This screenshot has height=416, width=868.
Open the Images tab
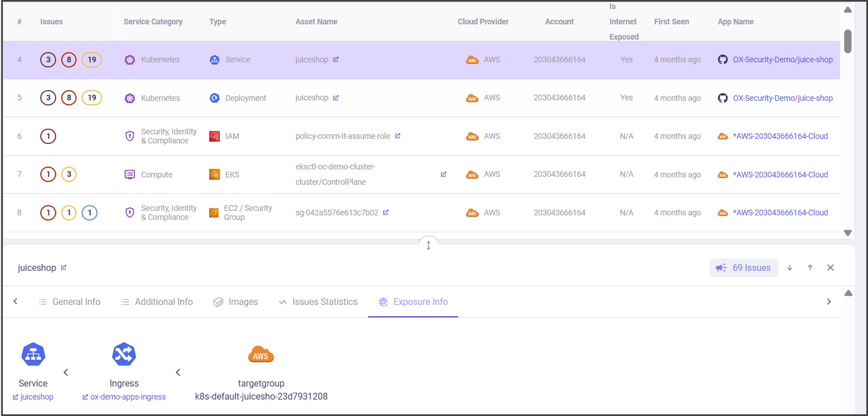point(236,302)
